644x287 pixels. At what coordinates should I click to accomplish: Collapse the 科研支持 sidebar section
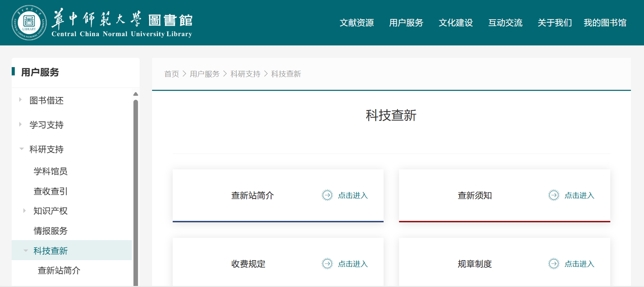[x=21, y=149]
